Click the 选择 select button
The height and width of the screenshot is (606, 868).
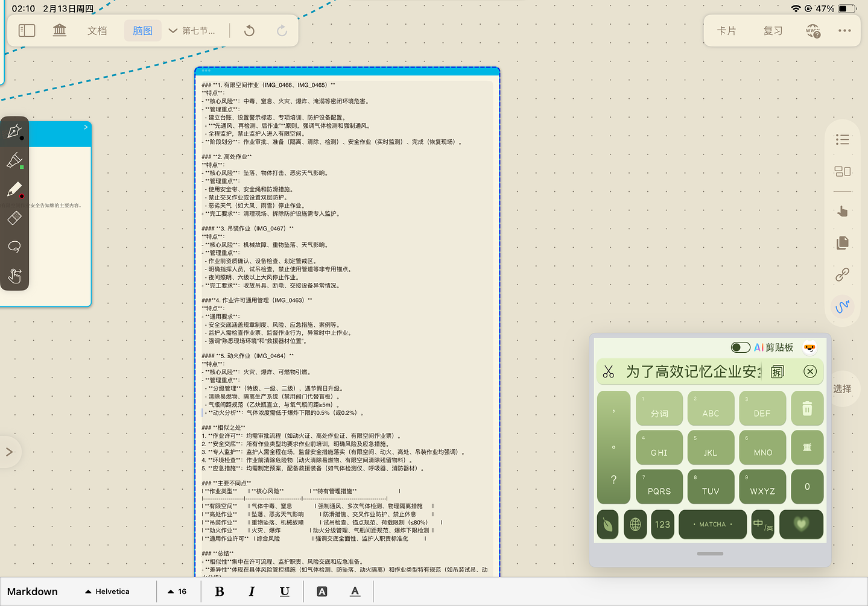[842, 389]
